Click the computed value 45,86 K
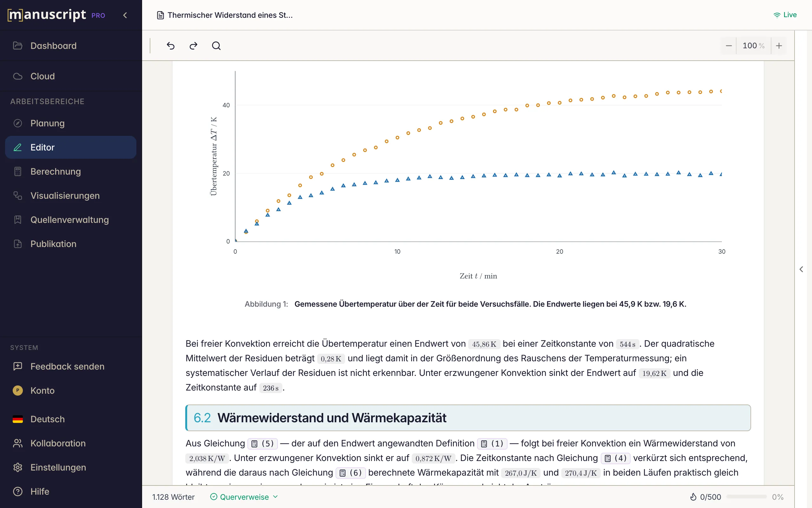Screen dimensions: 812x508 tap(484, 344)
